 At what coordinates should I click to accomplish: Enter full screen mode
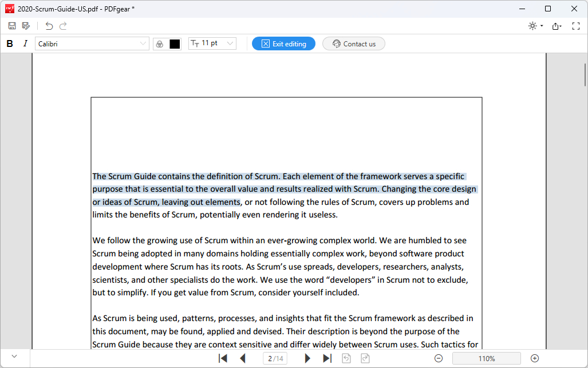(x=576, y=26)
